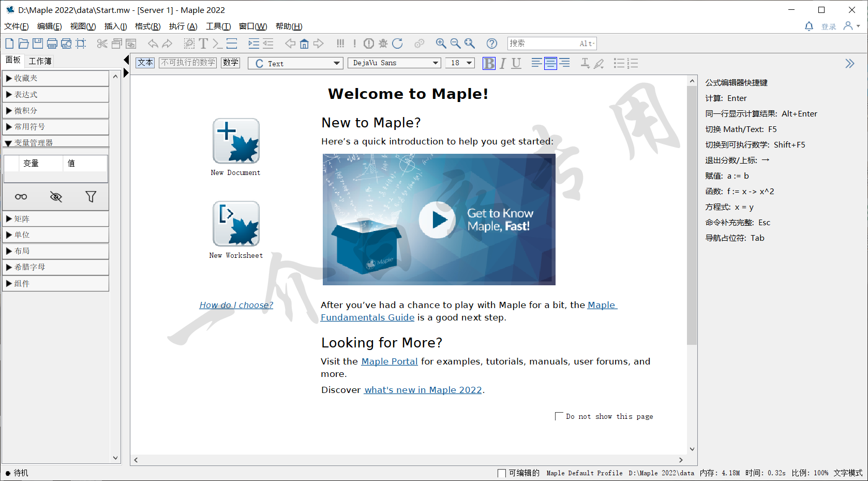This screenshot has height=481, width=868.
Task: Restart the Maple server icon
Action: coord(397,43)
